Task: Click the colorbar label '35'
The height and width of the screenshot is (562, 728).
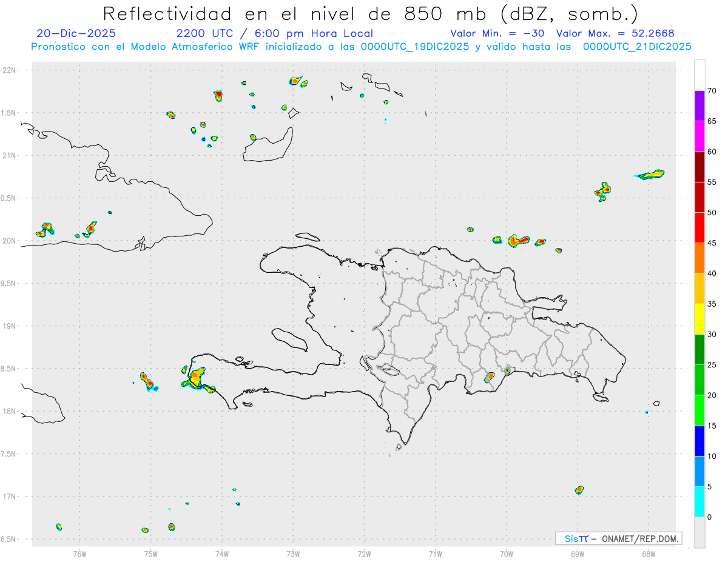Action: (x=712, y=304)
